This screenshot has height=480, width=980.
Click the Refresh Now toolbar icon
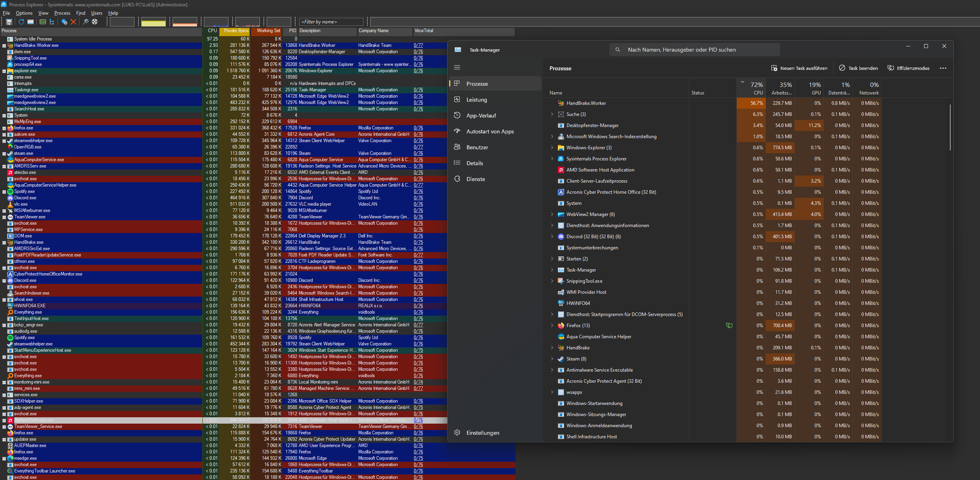click(x=21, y=22)
